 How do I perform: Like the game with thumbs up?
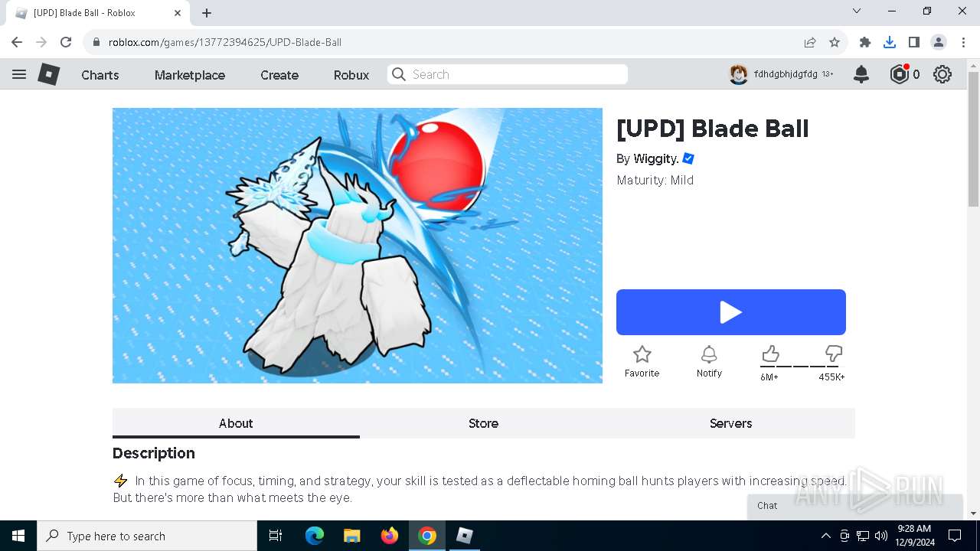tap(770, 354)
